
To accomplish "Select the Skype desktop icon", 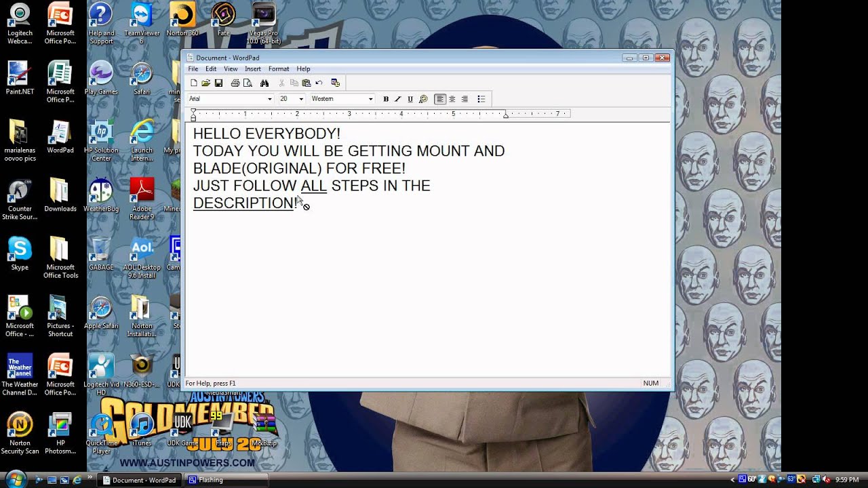I will [x=20, y=254].
